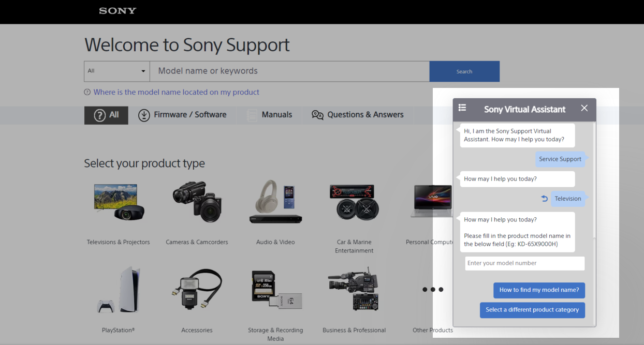Click the Sony logo in header
This screenshot has width=644, height=345.
118,11
